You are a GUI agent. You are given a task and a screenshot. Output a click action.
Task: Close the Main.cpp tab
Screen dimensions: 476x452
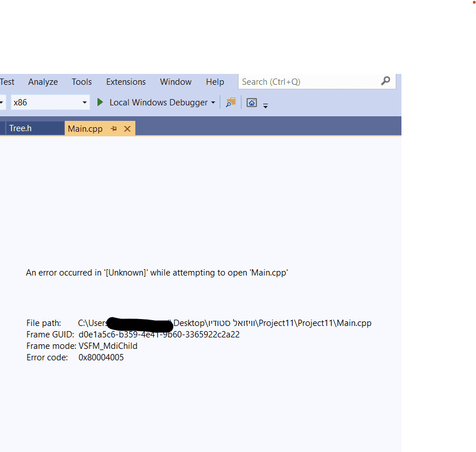(x=127, y=129)
